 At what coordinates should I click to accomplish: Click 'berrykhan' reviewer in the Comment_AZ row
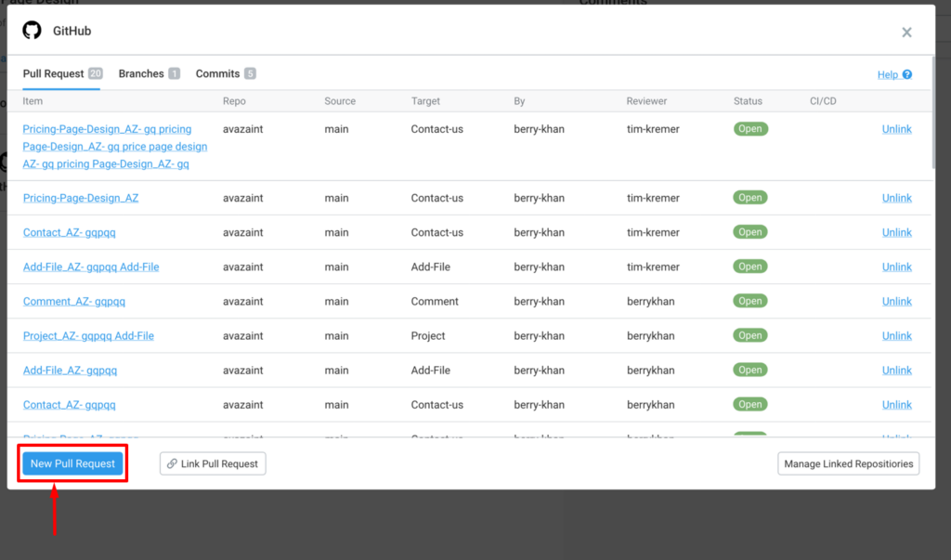tap(651, 302)
